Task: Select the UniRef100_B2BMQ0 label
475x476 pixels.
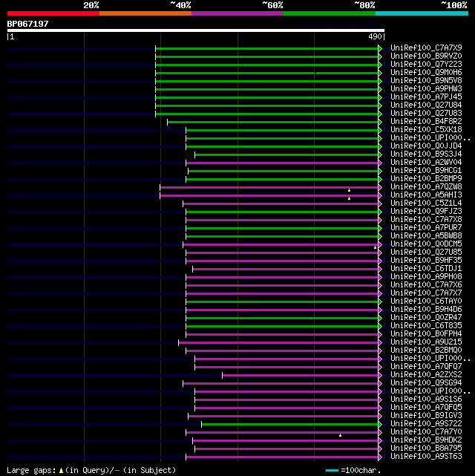Action: click(x=426, y=351)
